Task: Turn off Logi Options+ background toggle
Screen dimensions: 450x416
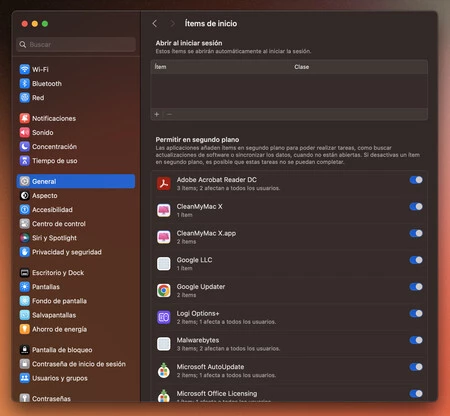Action: pos(416,313)
